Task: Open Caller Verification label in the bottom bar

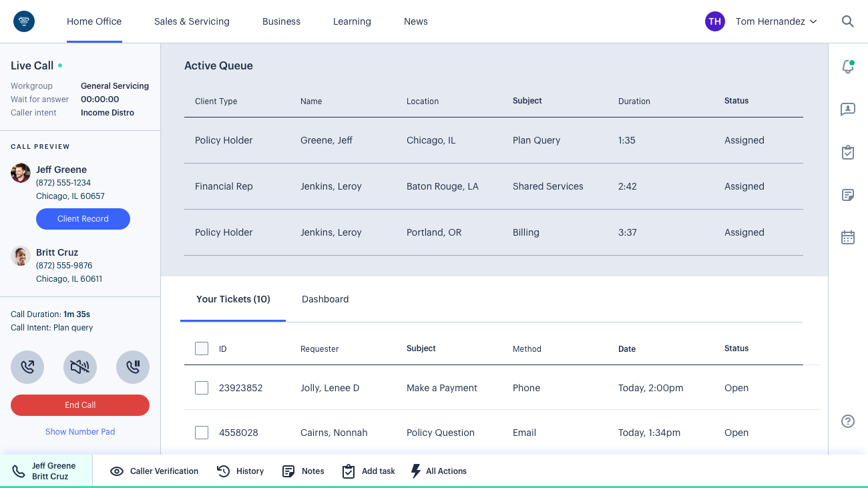Action: [x=164, y=471]
